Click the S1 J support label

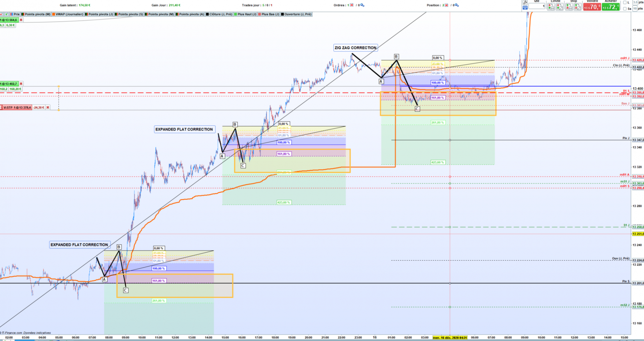coord(626,225)
